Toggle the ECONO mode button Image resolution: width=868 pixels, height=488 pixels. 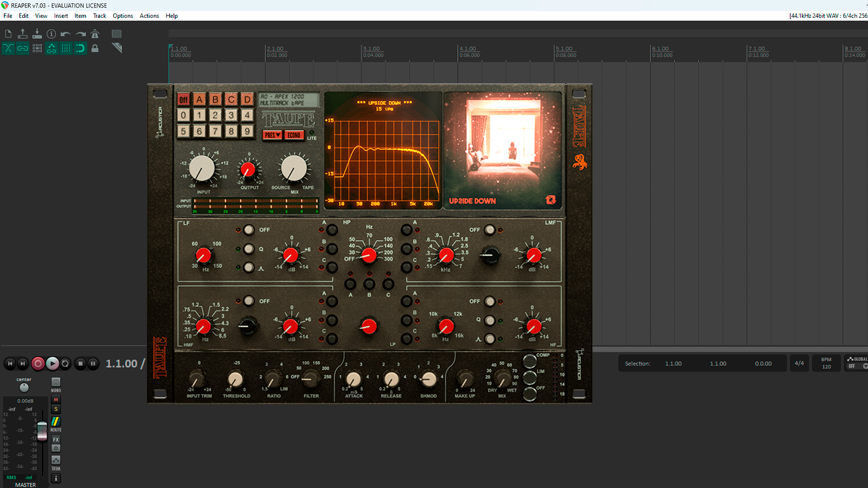294,135
